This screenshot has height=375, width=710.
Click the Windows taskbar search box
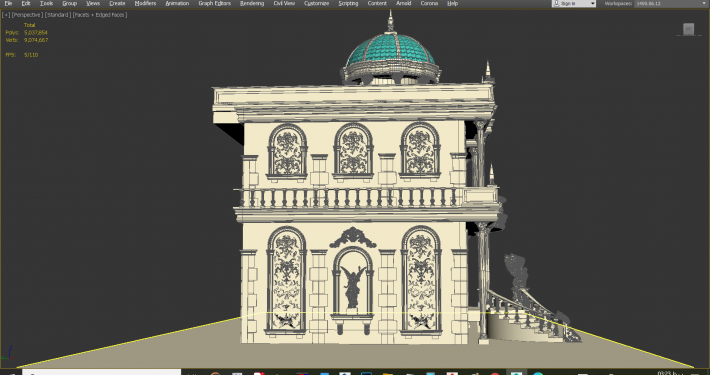[x=102, y=372]
